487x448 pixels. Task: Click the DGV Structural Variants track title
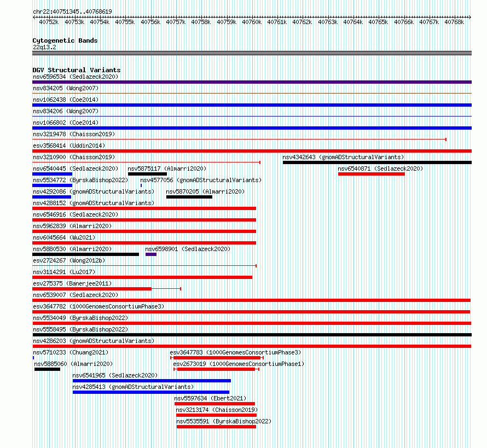[77, 70]
